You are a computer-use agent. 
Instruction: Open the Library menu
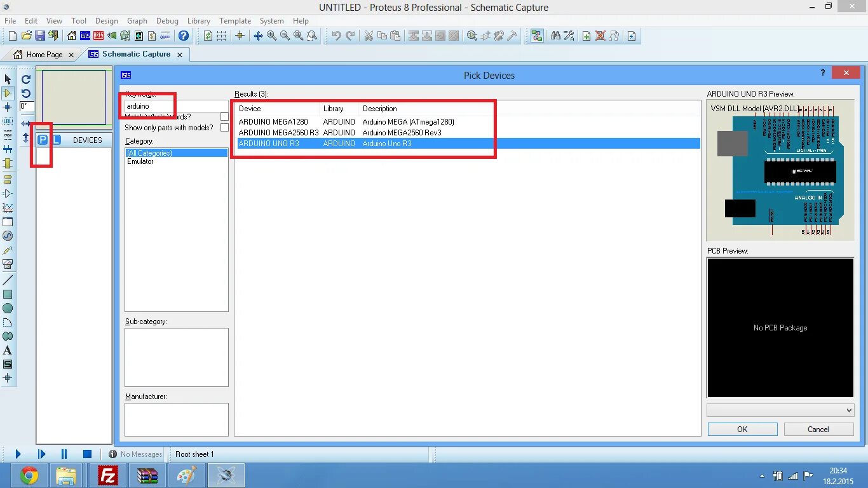click(199, 21)
